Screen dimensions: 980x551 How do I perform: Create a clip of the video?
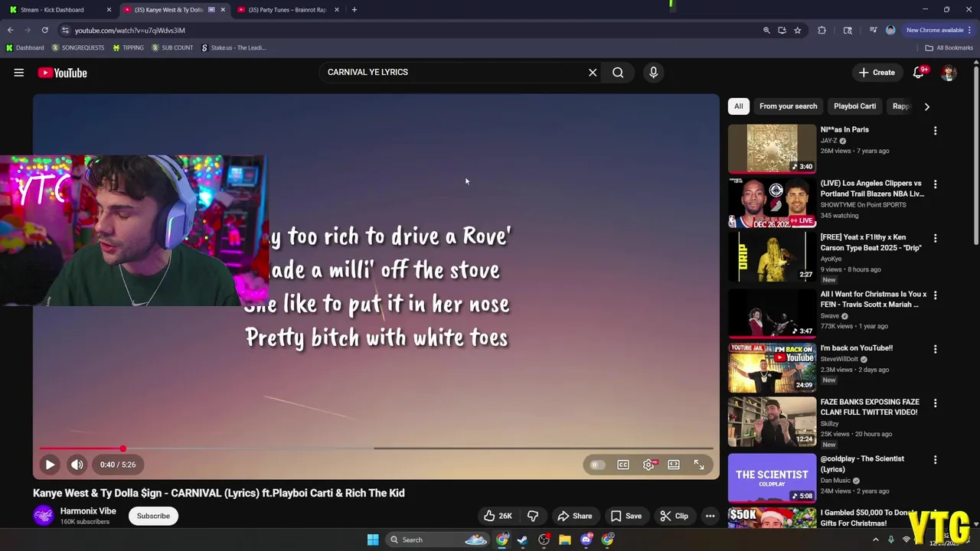pyautogui.click(x=674, y=516)
